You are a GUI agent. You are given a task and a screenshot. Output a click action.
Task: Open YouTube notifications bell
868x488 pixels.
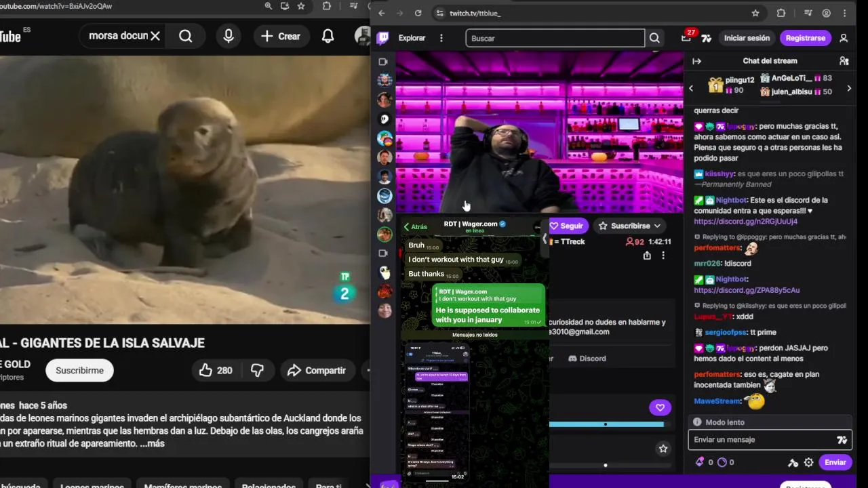click(x=328, y=36)
